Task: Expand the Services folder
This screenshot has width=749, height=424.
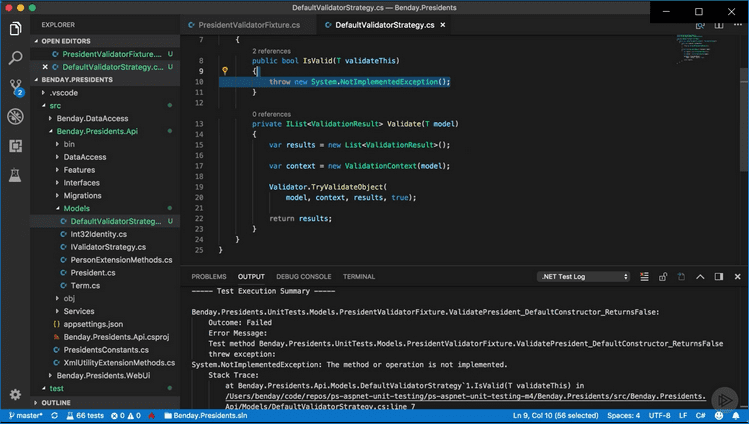Action: [105, 311]
